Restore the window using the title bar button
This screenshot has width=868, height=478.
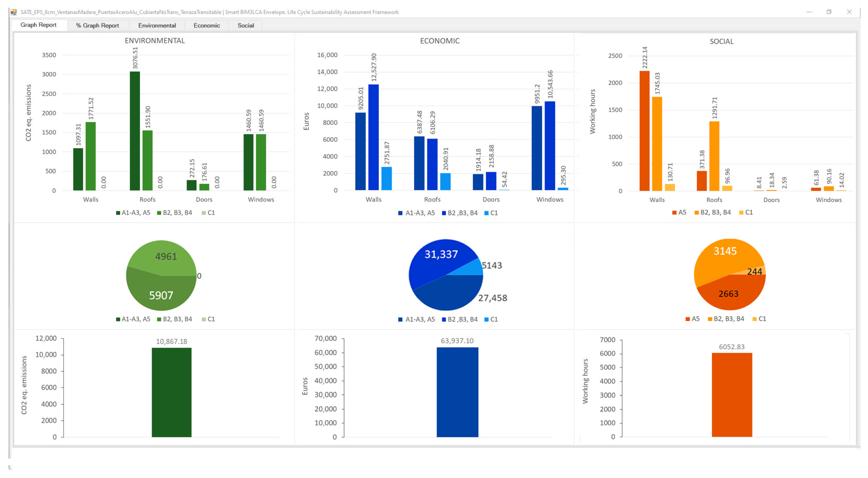click(x=829, y=12)
